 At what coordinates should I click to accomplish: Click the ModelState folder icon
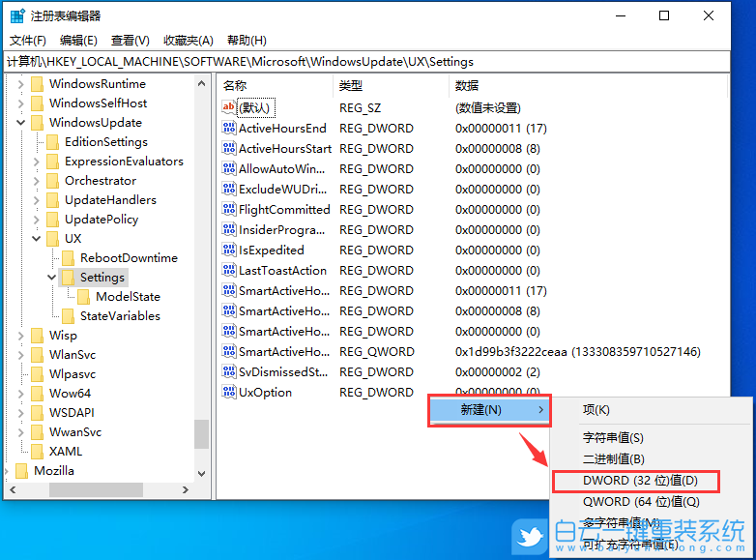click(x=83, y=297)
